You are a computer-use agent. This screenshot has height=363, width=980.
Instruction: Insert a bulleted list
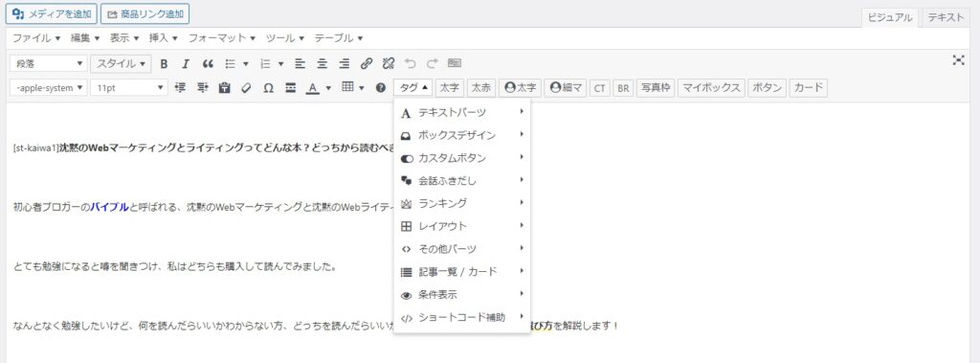pyautogui.click(x=230, y=64)
